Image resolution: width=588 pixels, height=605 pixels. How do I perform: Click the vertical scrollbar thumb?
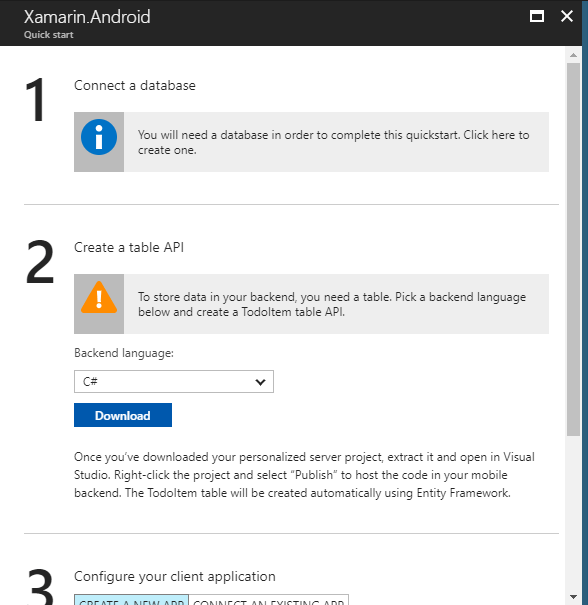573,249
